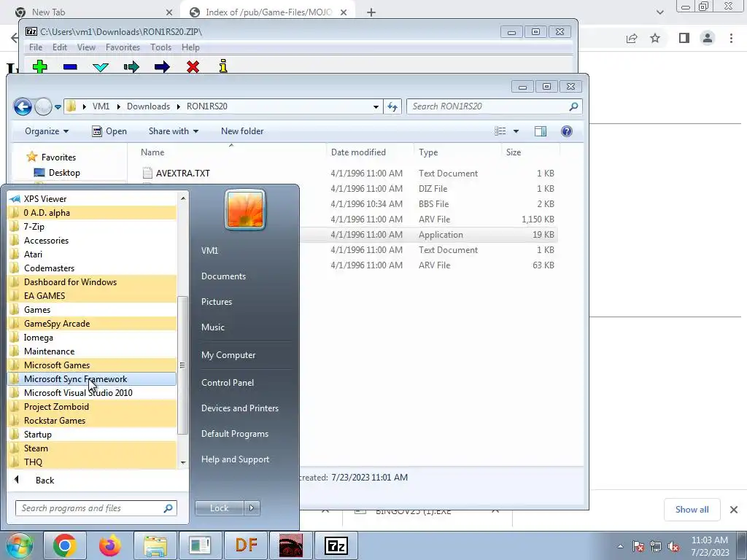Click the Explorer refresh address button
747x560 pixels.
(x=392, y=106)
